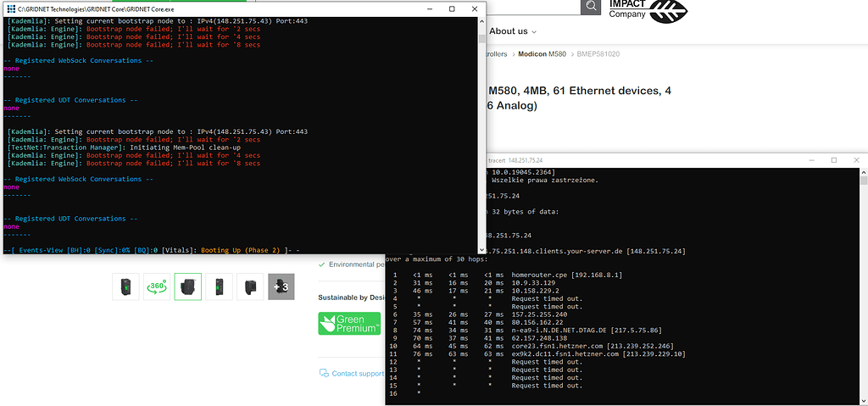Close the tracert console window
The width and height of the screenshot is (868, 406).
854,159
